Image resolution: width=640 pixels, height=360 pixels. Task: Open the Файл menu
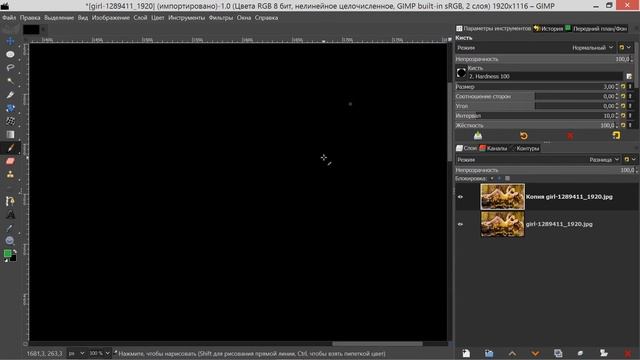9,18
